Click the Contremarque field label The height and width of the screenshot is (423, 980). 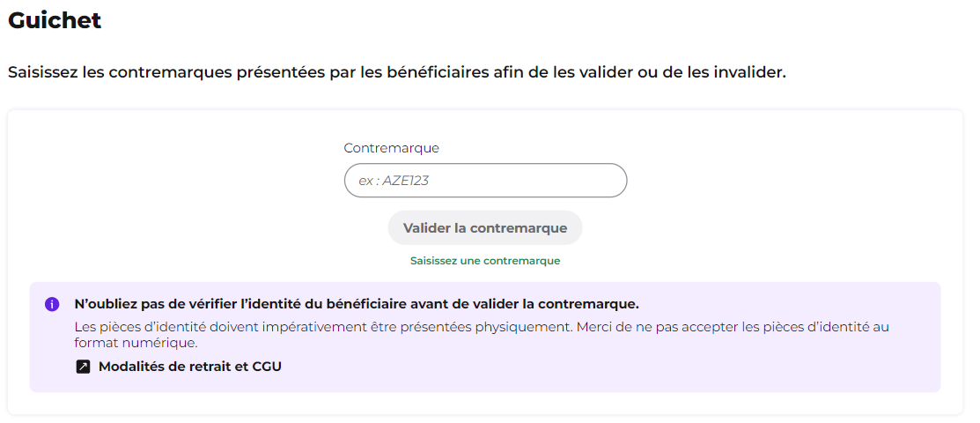pyautogui.click(x=391, y=148)
